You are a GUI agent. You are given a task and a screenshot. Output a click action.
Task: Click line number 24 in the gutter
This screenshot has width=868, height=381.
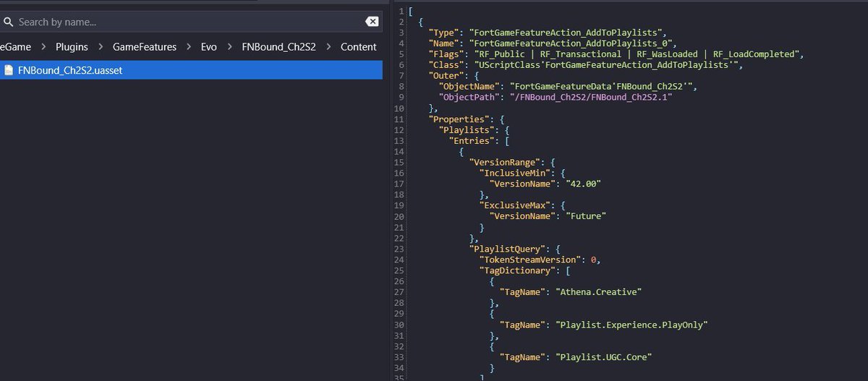coord(401,260)
